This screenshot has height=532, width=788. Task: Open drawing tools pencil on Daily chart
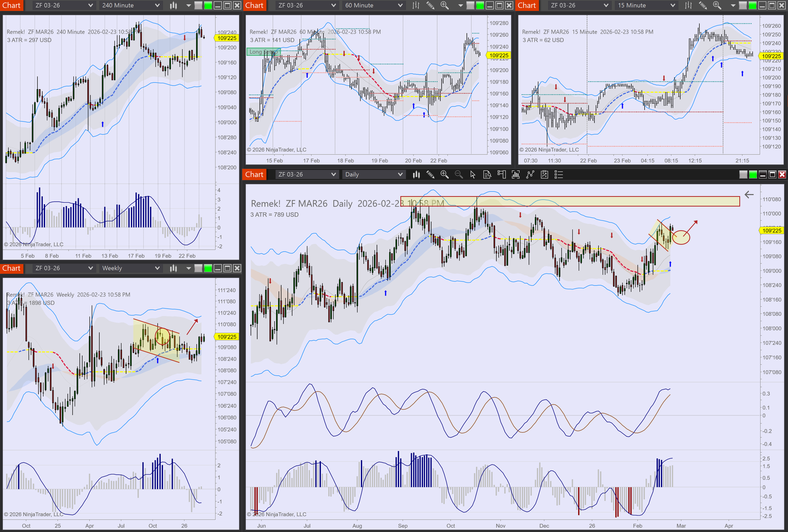pos(430,174)
